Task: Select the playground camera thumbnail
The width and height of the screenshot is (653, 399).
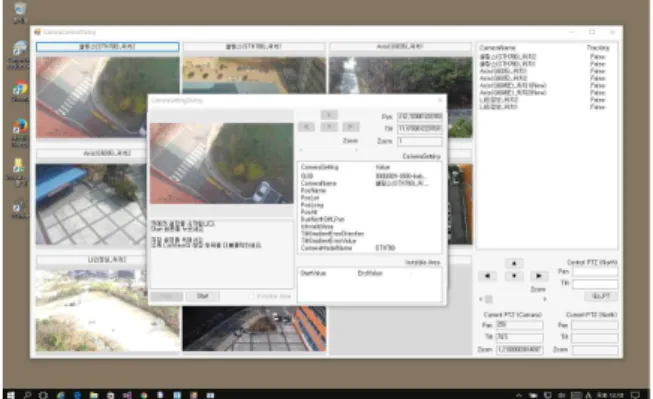Action: (254, 75)
